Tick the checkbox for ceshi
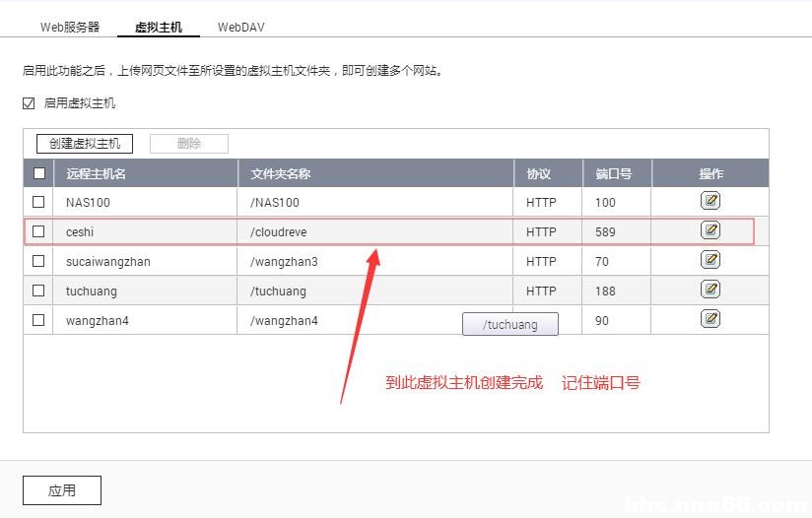This screenshot has width=812, height=518. point(39,231)
